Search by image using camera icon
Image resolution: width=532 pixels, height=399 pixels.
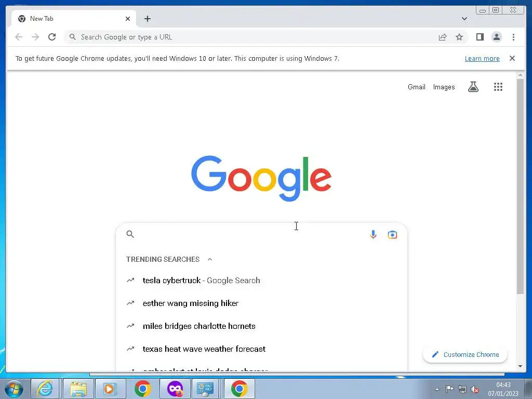[x=392, y=234]
